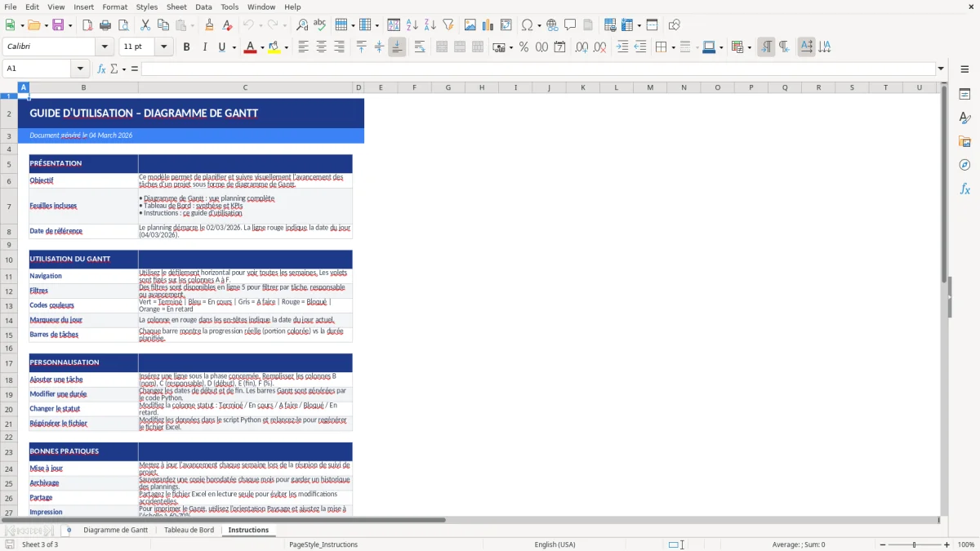The image size is (980, 551).
Task: Format cells as percent
Action: [x=523, y=47]
